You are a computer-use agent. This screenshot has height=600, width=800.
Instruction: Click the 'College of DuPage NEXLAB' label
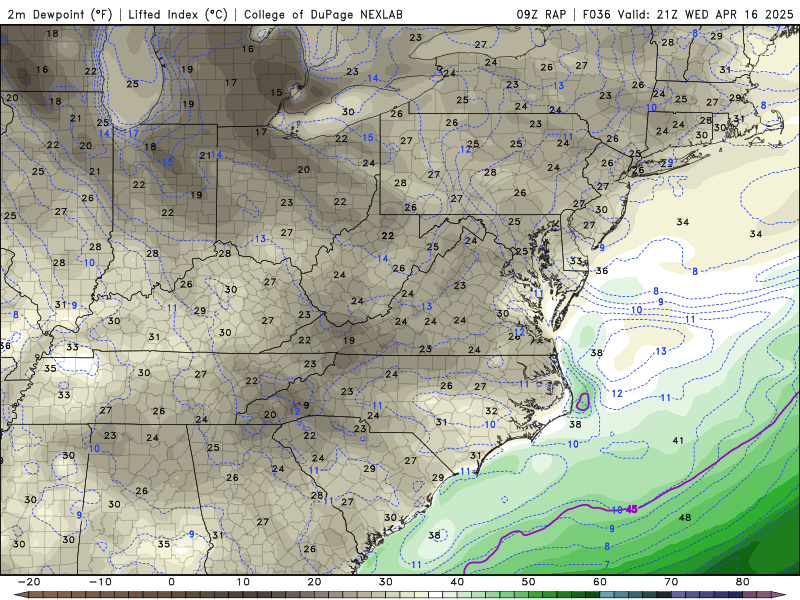pos(323,14)
